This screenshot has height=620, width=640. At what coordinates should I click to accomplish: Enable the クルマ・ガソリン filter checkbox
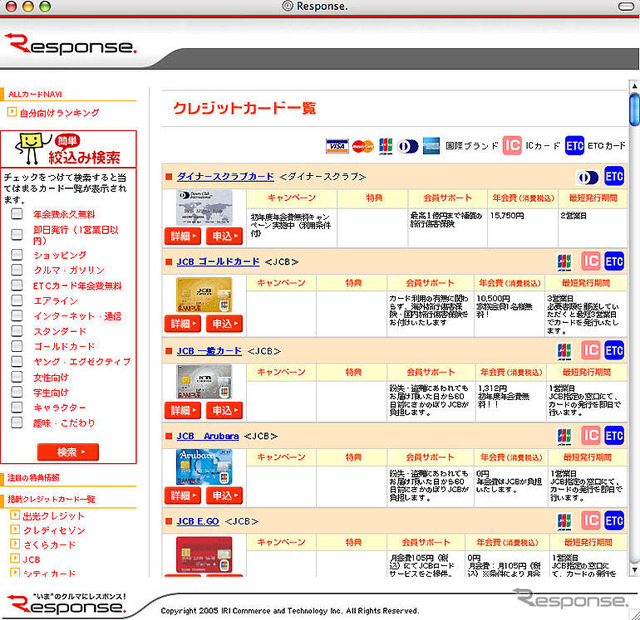coord(17,270)
